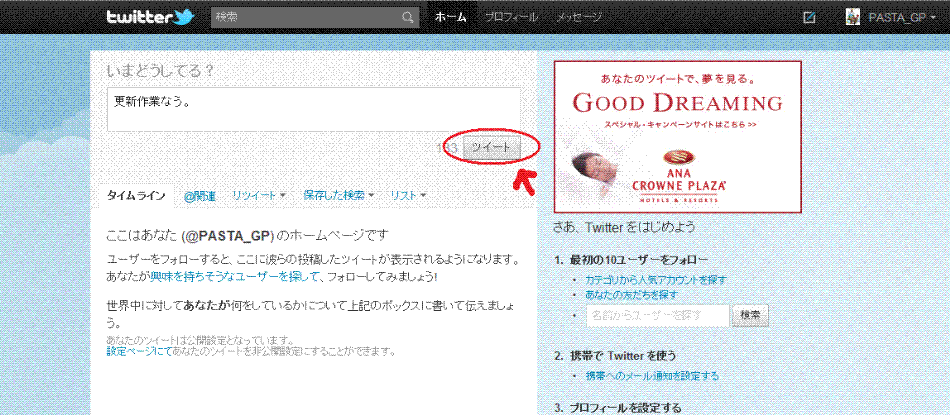Focus the top search box
This screenshot has width=950, height=415.
314,18
